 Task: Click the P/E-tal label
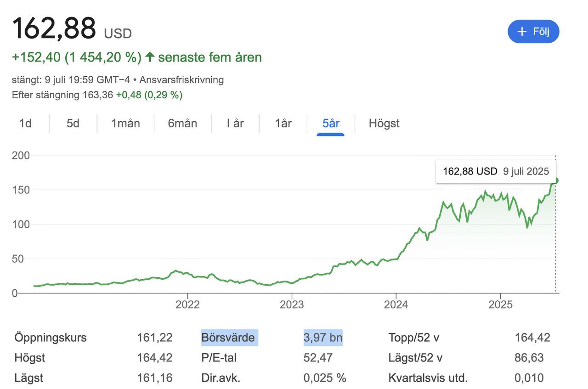pyautogui.click(x=219, y=357)
